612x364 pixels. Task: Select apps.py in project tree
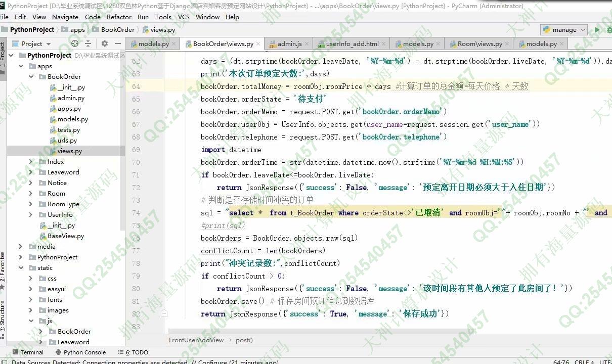[69, 109]
